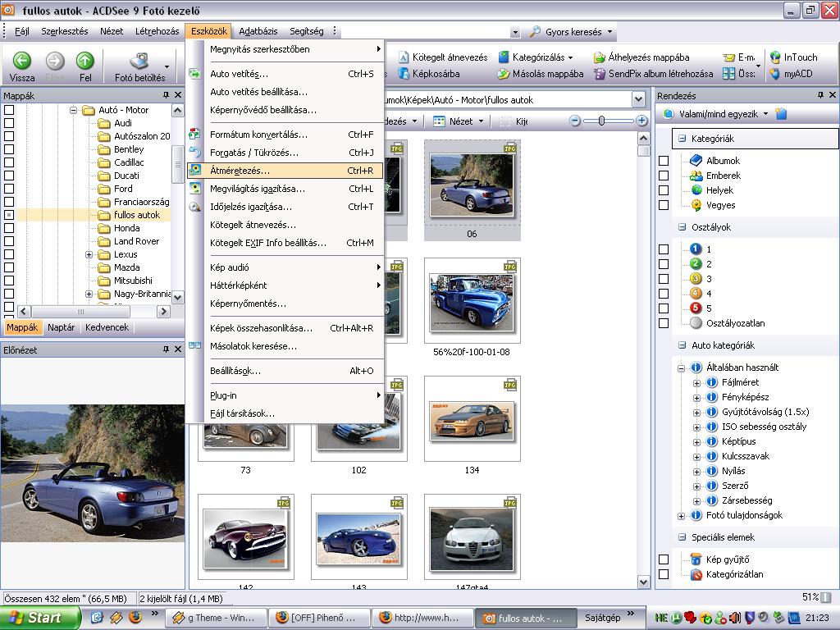Screen dimensions: 840x630
Task: Click the Fel up arrow icon
Action: (85, 61)
